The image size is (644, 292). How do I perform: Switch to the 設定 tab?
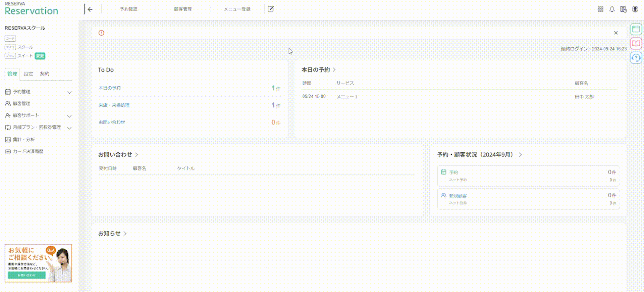pos(29,74)
